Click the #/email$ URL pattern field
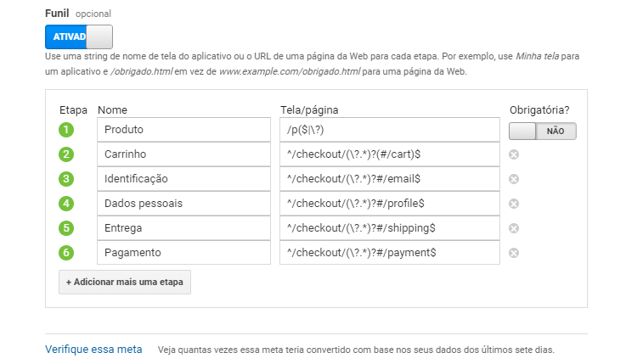Image resolution: width=626 pixels, height=364 pixels. click(389, 179)
